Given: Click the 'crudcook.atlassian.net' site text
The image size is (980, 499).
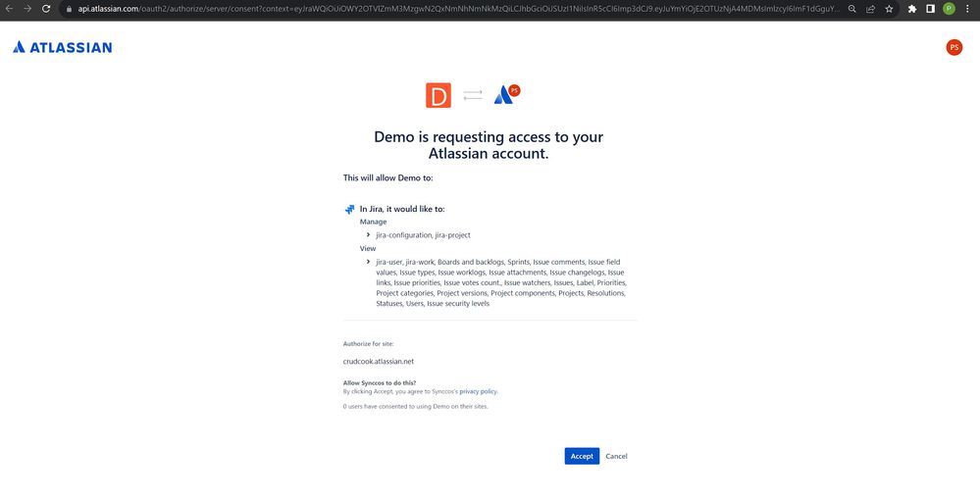Looking at the screenshot, I should click(x=378, y=361).
